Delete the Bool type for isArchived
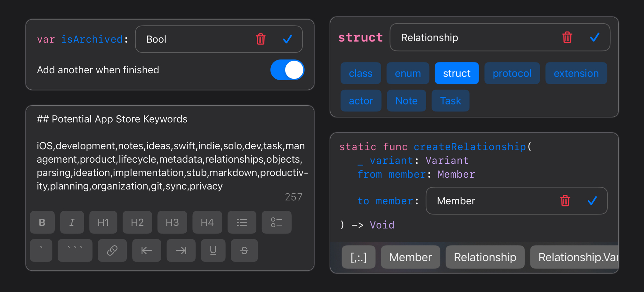This screenshot has height=292, width=644. [261, 39]
